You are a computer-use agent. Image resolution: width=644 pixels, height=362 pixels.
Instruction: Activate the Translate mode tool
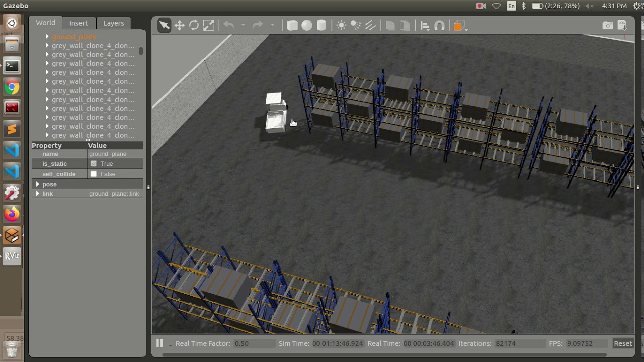179,25
